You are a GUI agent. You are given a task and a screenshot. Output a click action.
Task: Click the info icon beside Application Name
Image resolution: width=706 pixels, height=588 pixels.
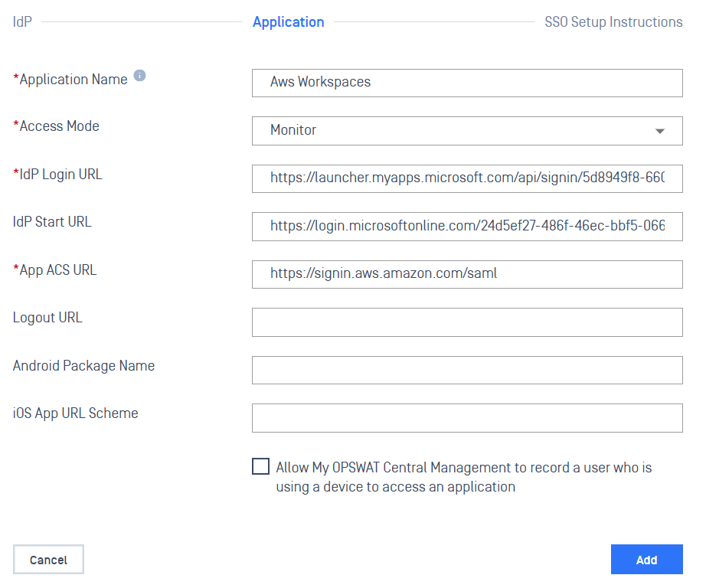139,76
